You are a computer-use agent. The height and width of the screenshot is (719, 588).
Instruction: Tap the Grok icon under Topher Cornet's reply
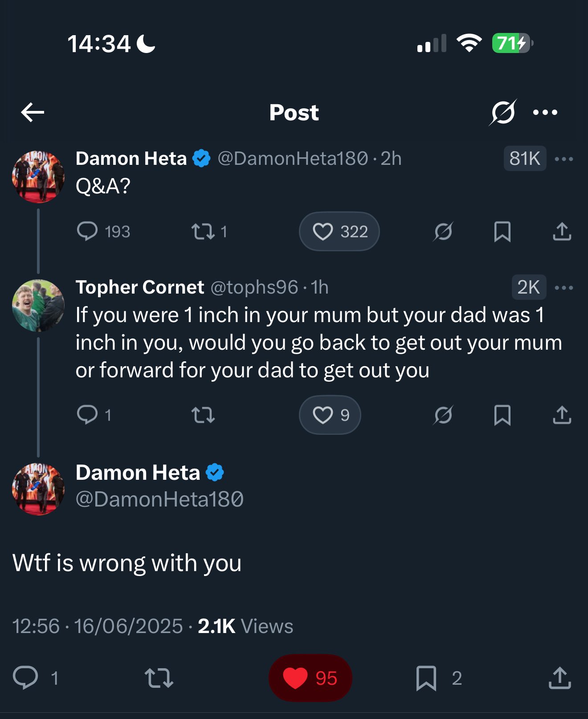point(443,415)
